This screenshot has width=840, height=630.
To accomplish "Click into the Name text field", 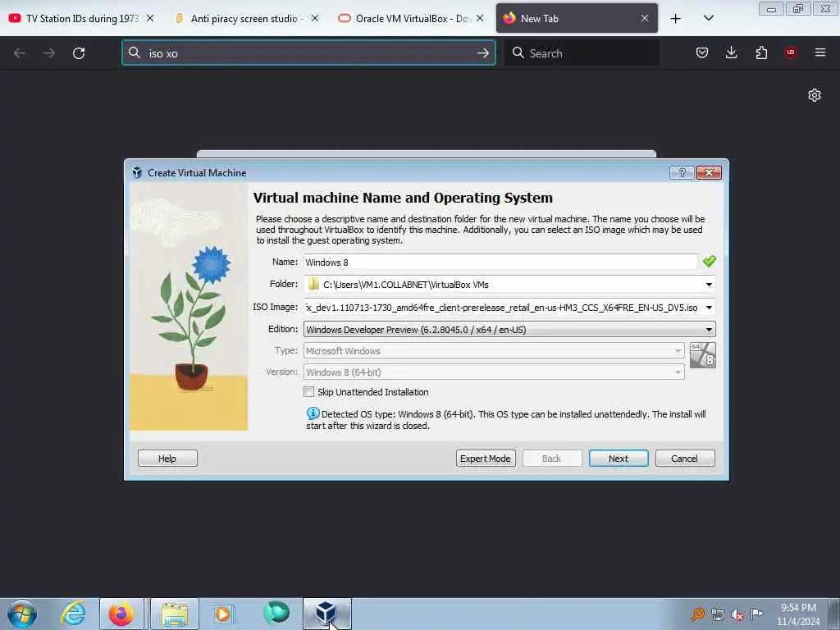I will (x=500, y=262).
